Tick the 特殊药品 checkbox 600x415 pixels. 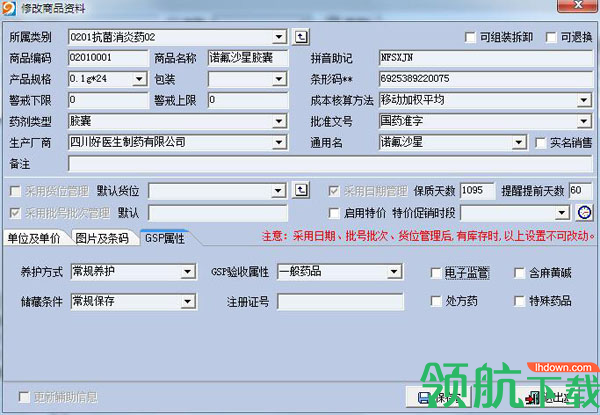coord(519,301)
